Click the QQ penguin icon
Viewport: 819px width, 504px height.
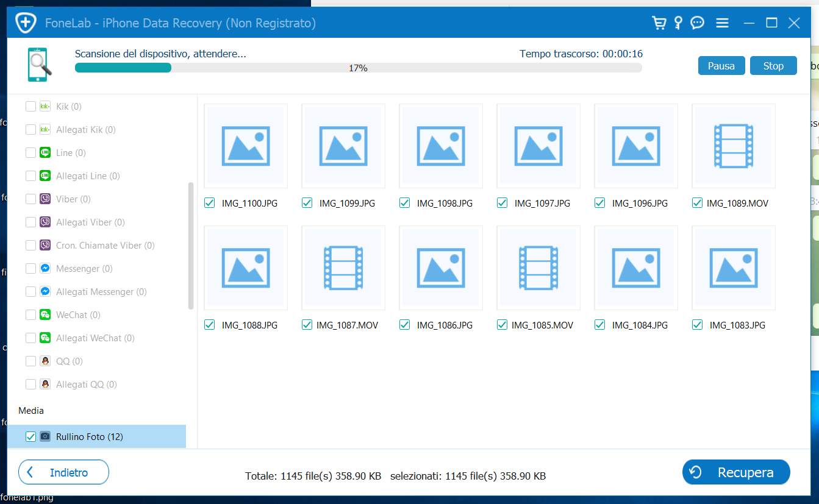click(45, 361)
